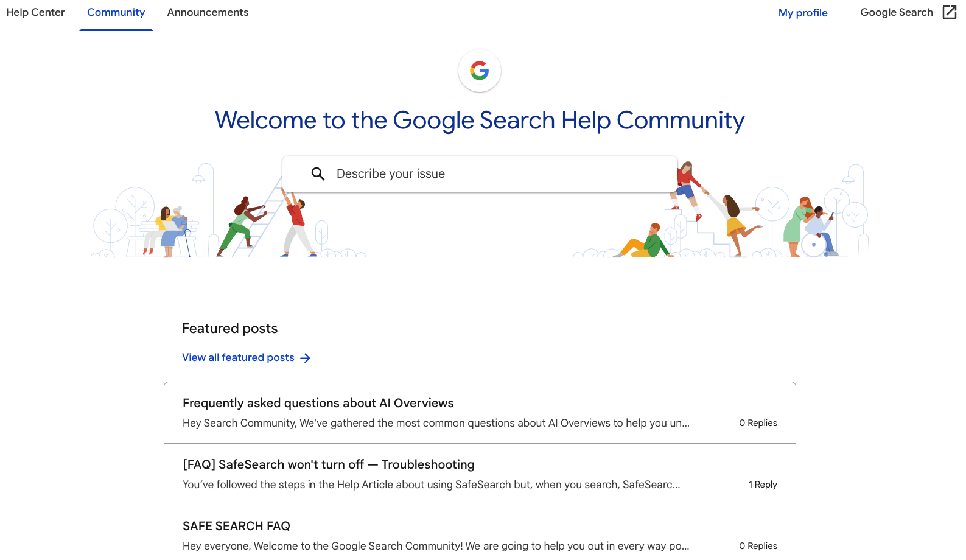The image size is (966, 560).
Task: Click 1 Reply on the SafeSearch post
Action: pos(763,484)
